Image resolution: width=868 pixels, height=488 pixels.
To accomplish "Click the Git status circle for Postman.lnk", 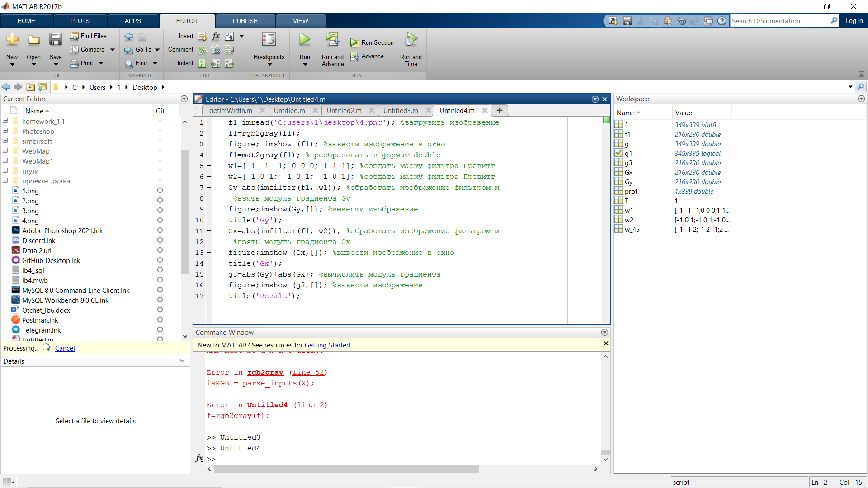I will [x=160, y=320].
